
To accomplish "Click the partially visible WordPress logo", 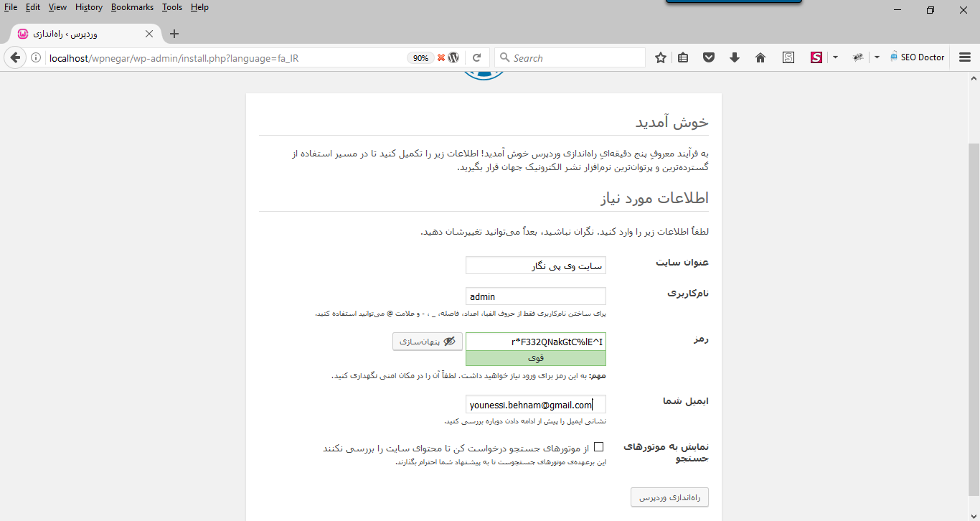I will click(484, 75).
